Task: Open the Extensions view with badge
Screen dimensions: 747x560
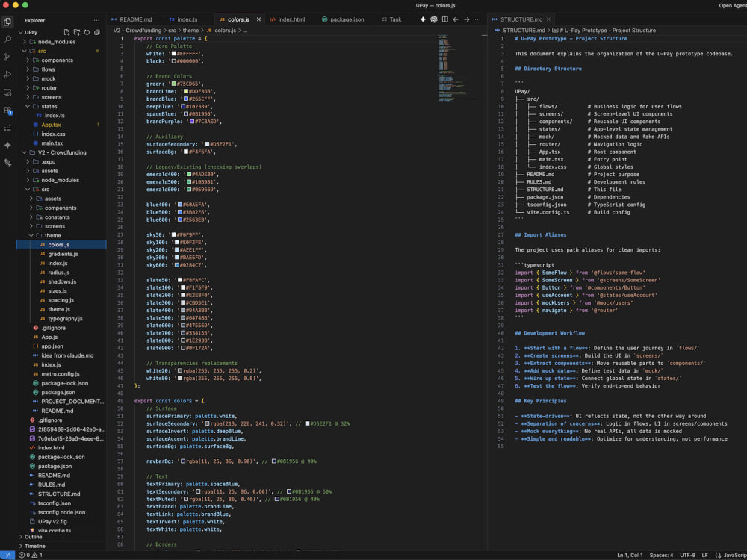Action: coord(7,110)
